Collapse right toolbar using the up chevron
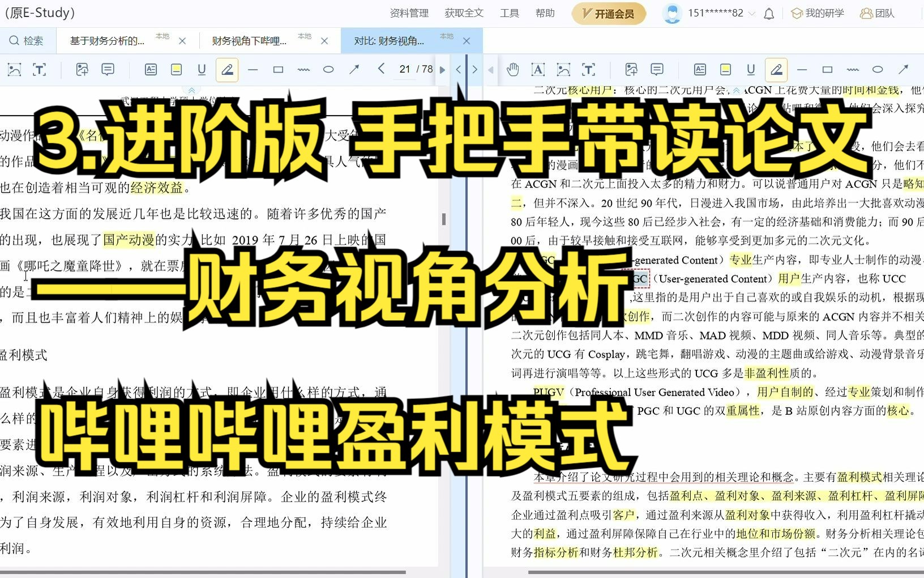 [x=736, y=90]
